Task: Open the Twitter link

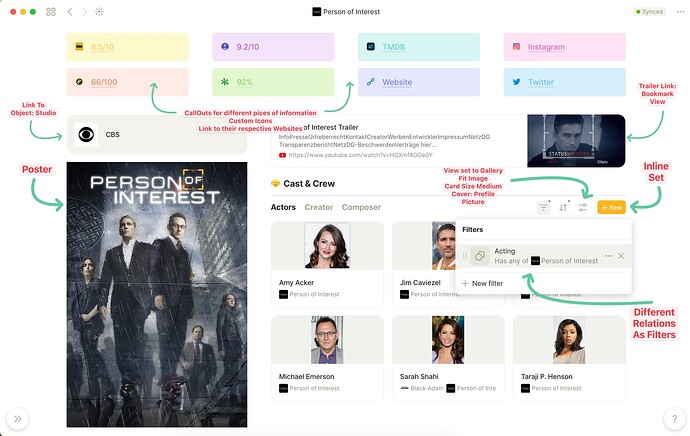Action: point(541,82)
